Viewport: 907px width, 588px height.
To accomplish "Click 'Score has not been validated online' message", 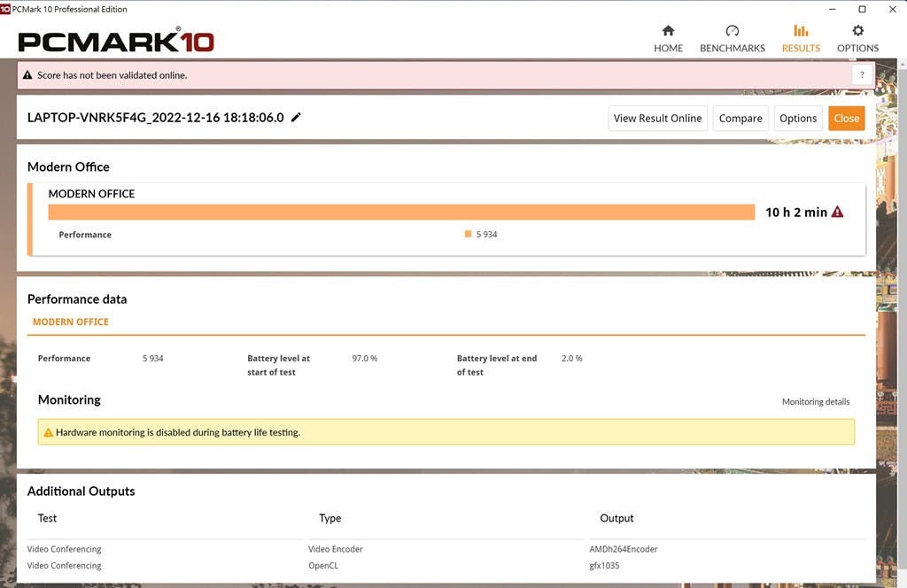I will pyautogui.click(x=112, y=75).
